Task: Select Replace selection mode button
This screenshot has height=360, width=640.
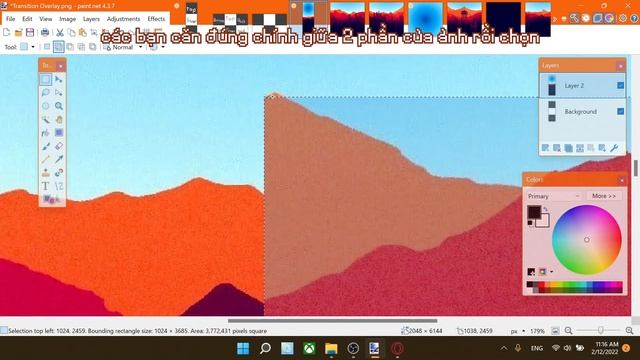Action: click(47, 47)
